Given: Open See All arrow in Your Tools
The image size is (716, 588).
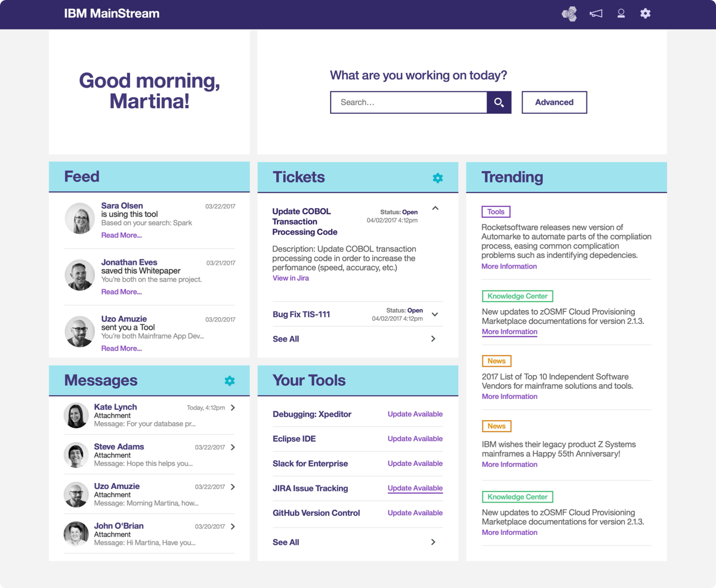Looking at the screenshot, I should (433, 542).
